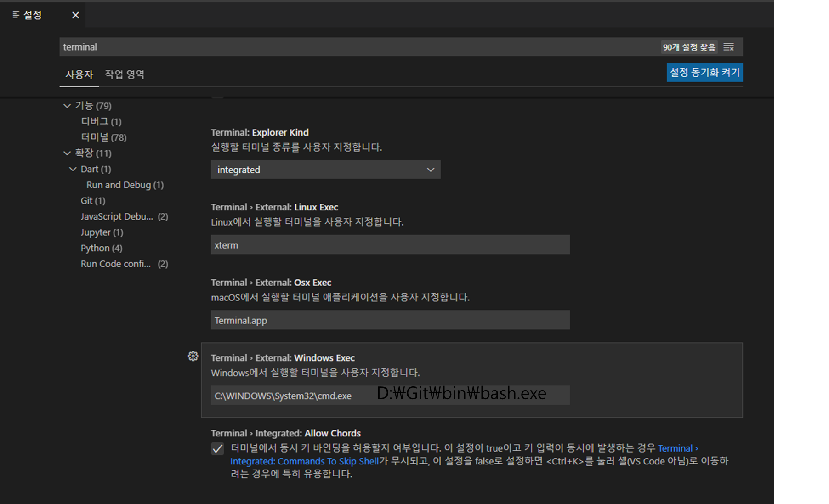The height and width of the screenshot is (504, 829).
Task: Click the Windows Exec cmd.exe field
Action: tap(390, 396)
